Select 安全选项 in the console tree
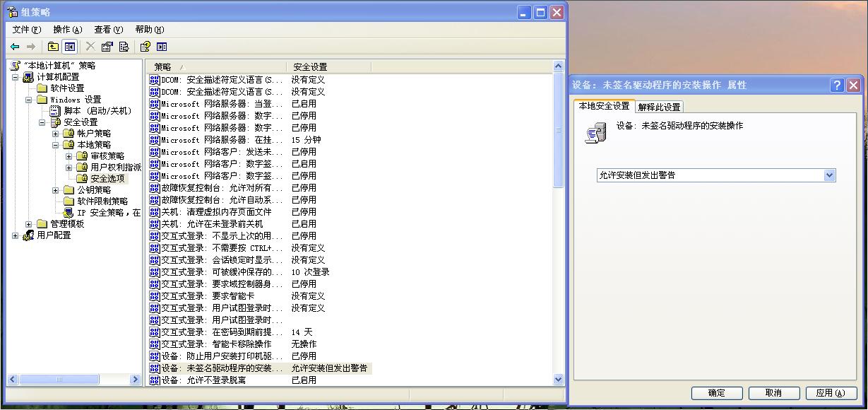The height and width of the screenshot is (410, 868). tap(109, 177)
